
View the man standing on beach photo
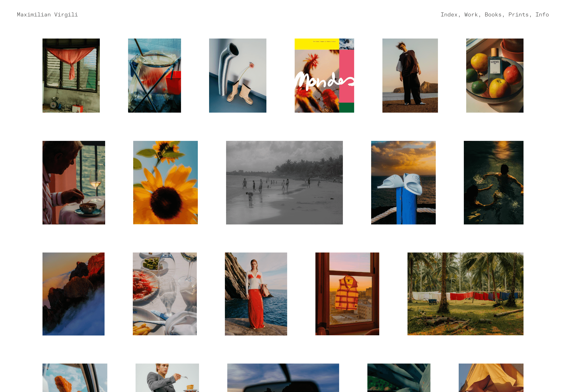410,75
